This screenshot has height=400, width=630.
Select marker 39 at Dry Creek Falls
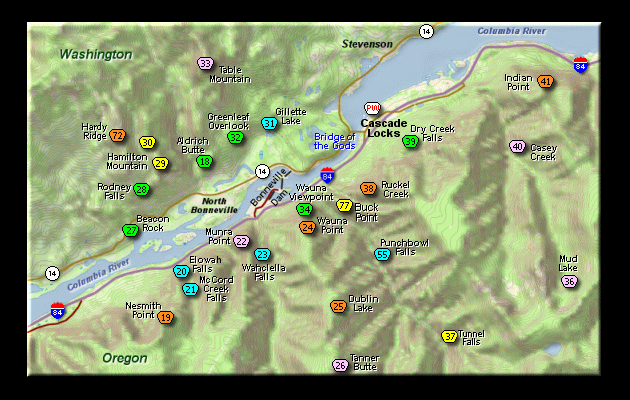tap(410, 141)
